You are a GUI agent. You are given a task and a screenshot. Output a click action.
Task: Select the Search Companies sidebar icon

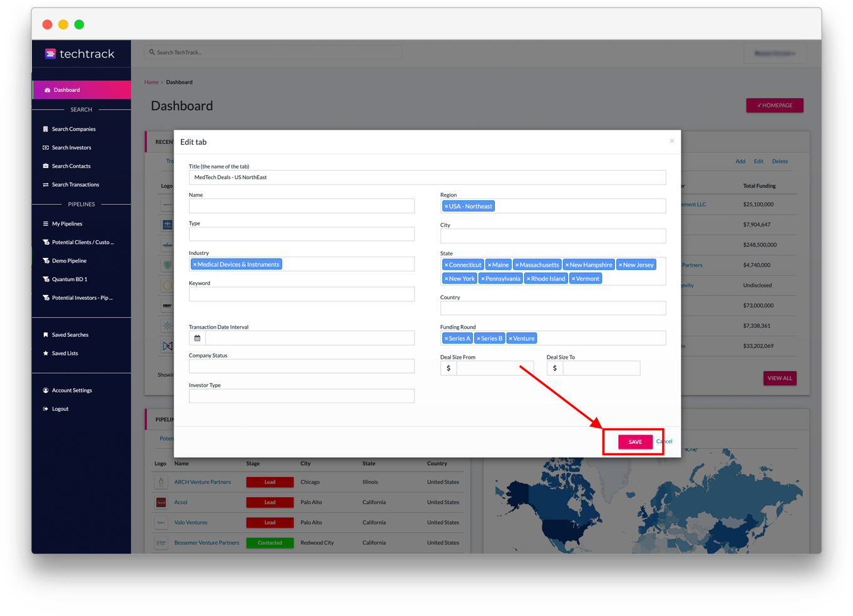[x=45, y=129]
